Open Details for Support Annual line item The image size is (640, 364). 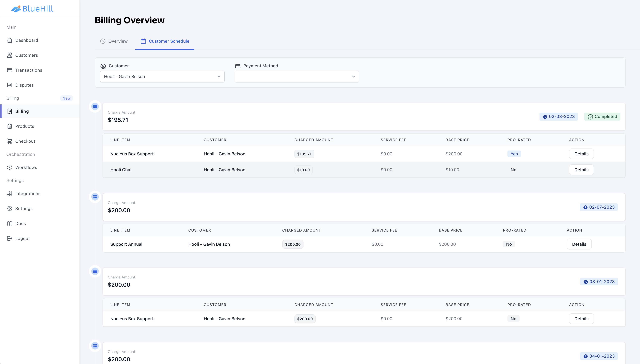[x=579, y=244]
